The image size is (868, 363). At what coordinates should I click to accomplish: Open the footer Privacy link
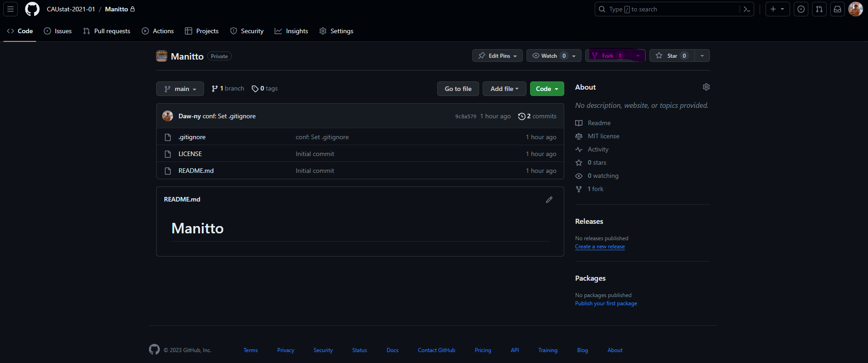[286, 350]
